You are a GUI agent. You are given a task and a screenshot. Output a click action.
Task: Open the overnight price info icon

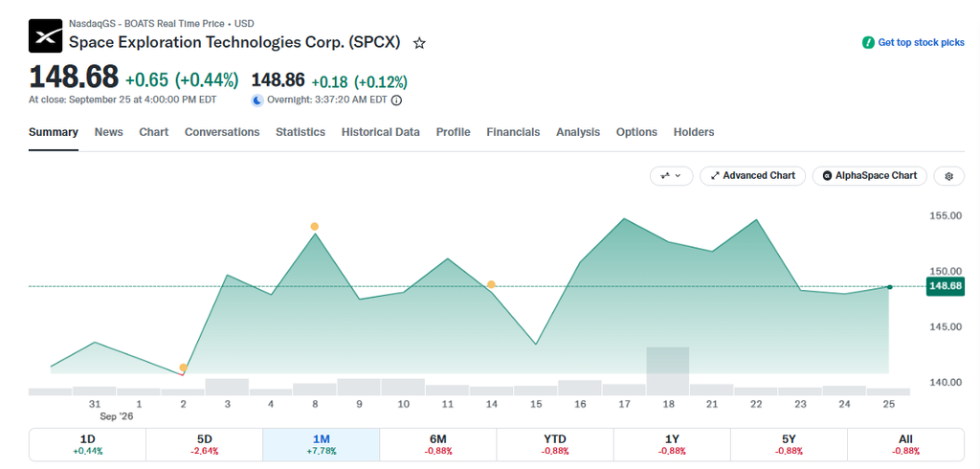click(x=395, y=100)
